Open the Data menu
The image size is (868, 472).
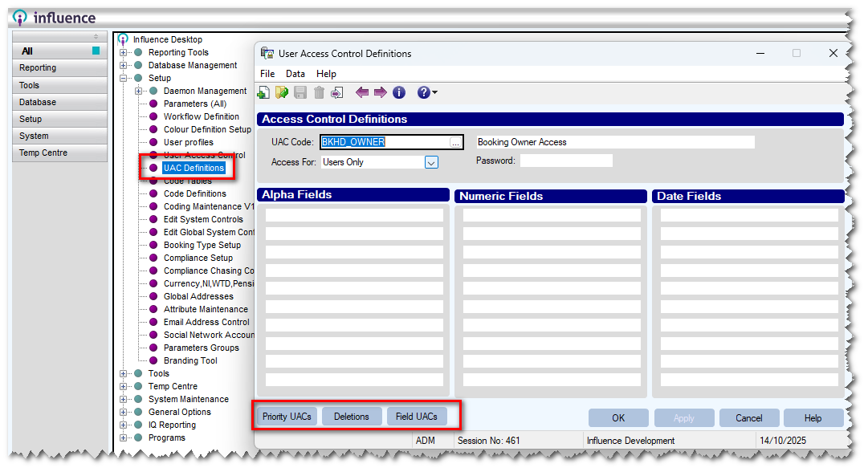295,74
